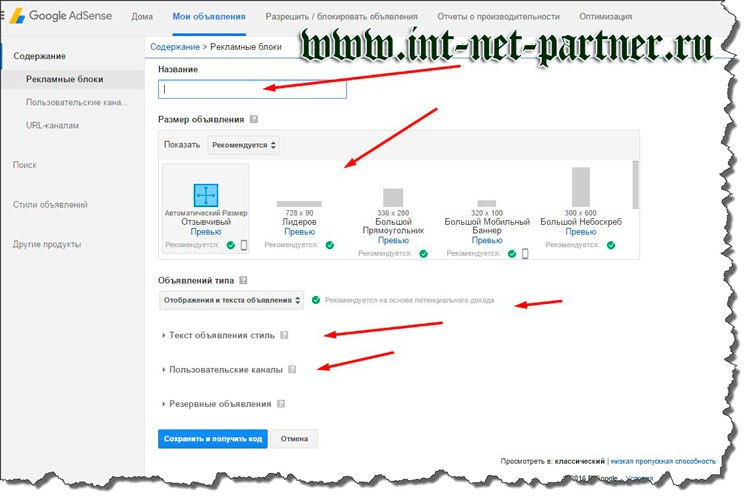This screenshot has width=750, height=501.
Task: Click низкая пропускная способность link
Action: pyautogui.click(x=663, y=461)
